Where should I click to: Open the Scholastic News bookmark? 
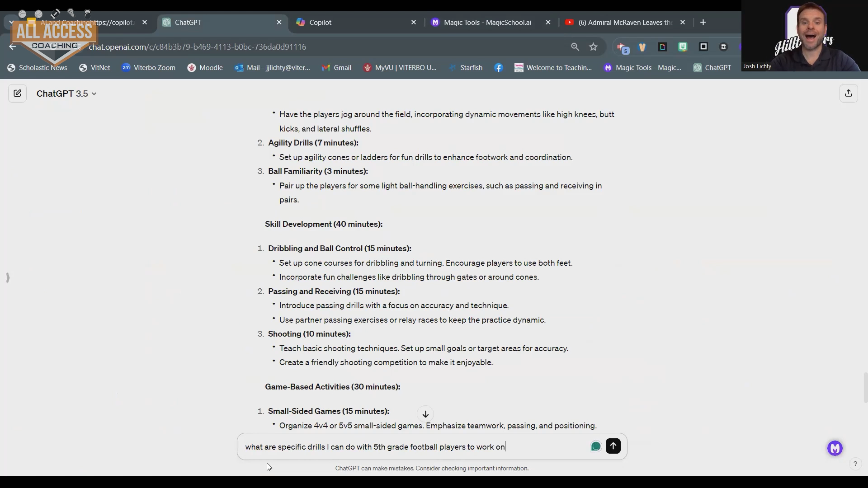[38, 68]
